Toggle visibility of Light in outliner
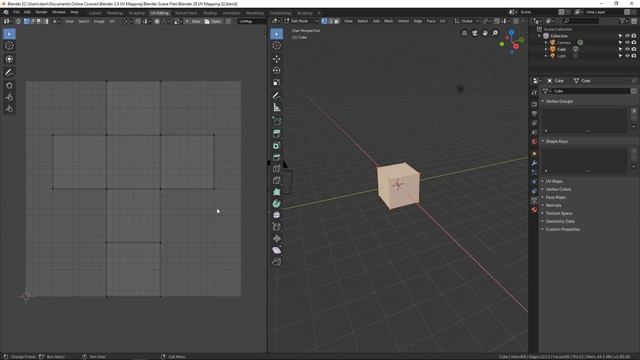Screen dimensions: 640x360 point(627,56)
